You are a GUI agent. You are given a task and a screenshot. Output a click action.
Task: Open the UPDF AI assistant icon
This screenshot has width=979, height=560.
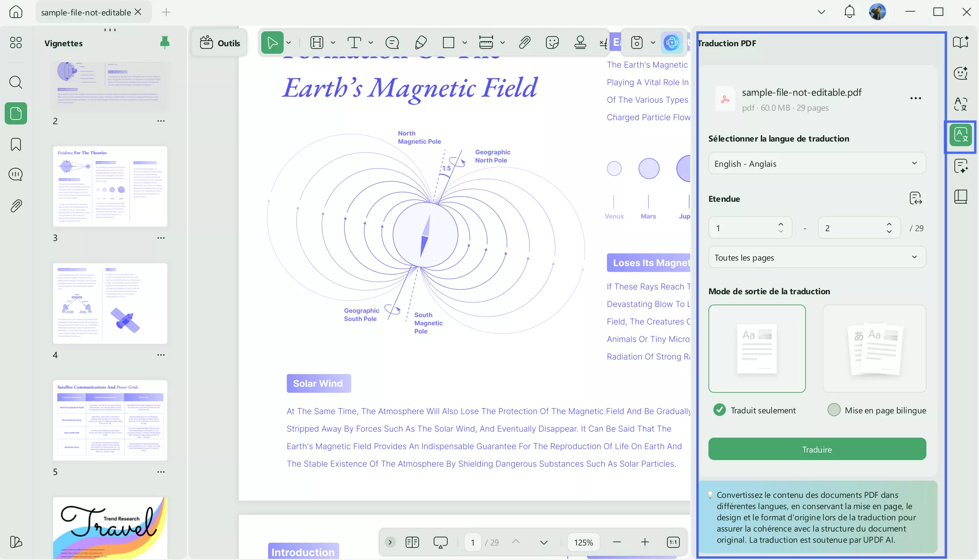tap(672, 43)
